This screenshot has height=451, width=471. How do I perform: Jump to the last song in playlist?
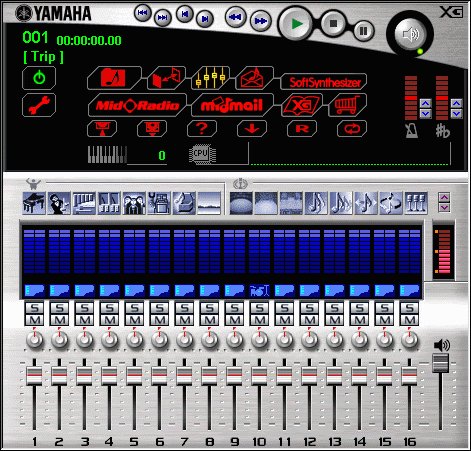click(x=162, y=17)
